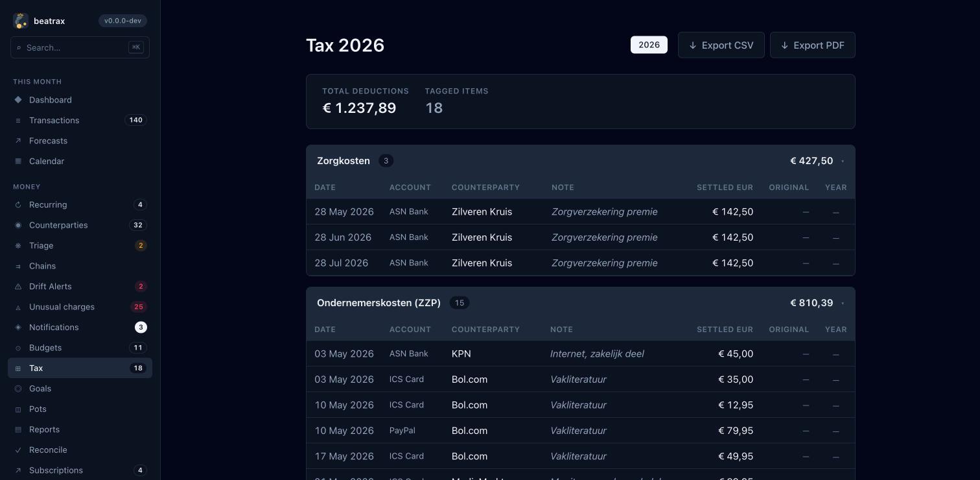The height and width of the screenshot is (480, 980).
Task: Open the Goals icon entry
Action: click(x=18, y=389)
